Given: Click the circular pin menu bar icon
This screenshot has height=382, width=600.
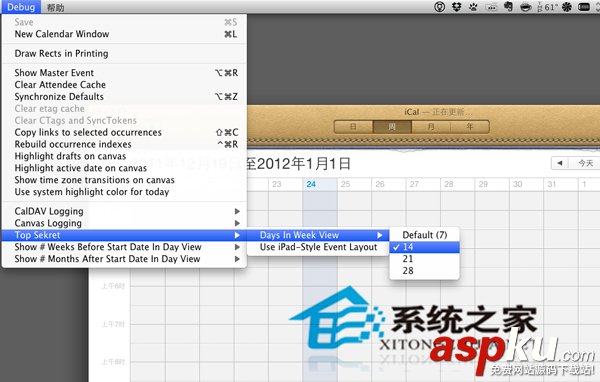Looking at the screenshot, I should (x=439, y=7).
